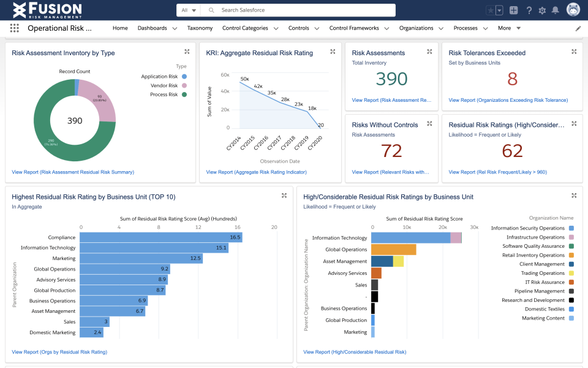Expand the Control Frameworks dropdown
The width and height of the screenshot is (588, 368).
pyautogui.click(x=359, y=28)
